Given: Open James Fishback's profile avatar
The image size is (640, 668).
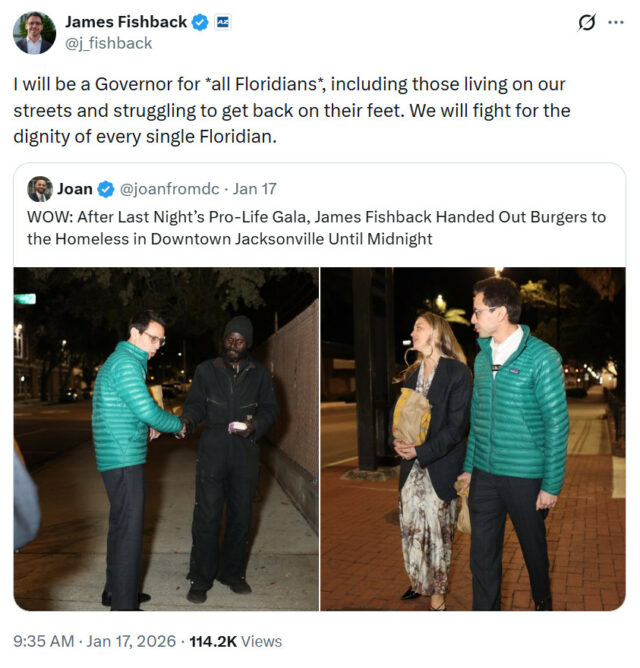Looking at the screenshot, I should click(35, 33).
